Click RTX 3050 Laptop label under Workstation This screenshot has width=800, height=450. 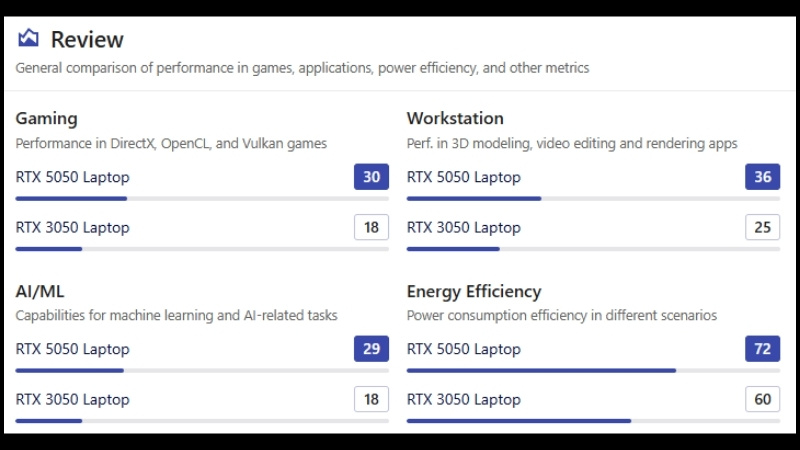coord(464,227)
